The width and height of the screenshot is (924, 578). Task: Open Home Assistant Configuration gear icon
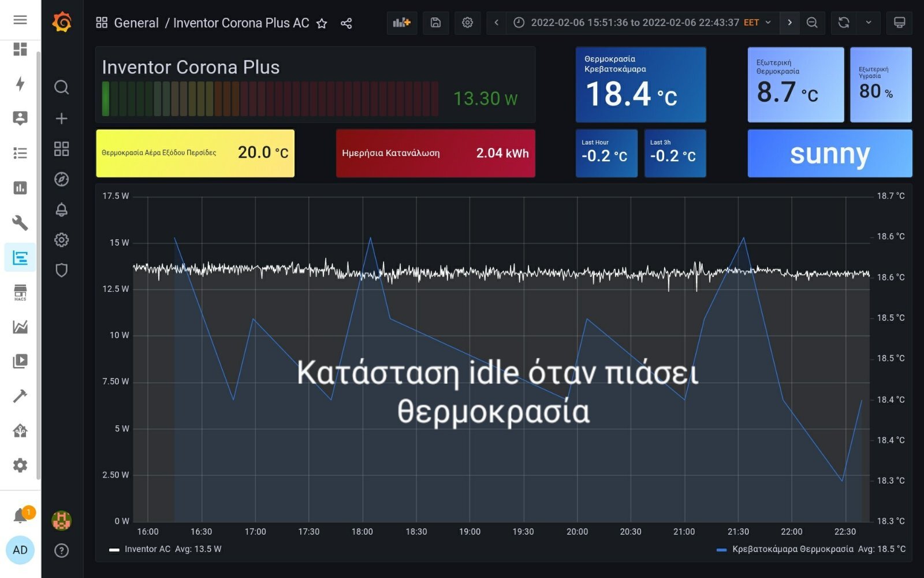pos(20,465)
